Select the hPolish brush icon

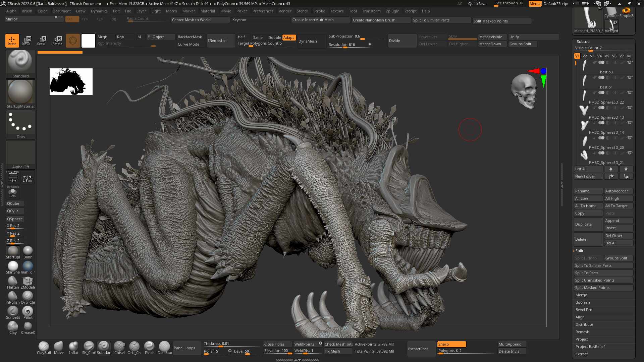[13, 295]
